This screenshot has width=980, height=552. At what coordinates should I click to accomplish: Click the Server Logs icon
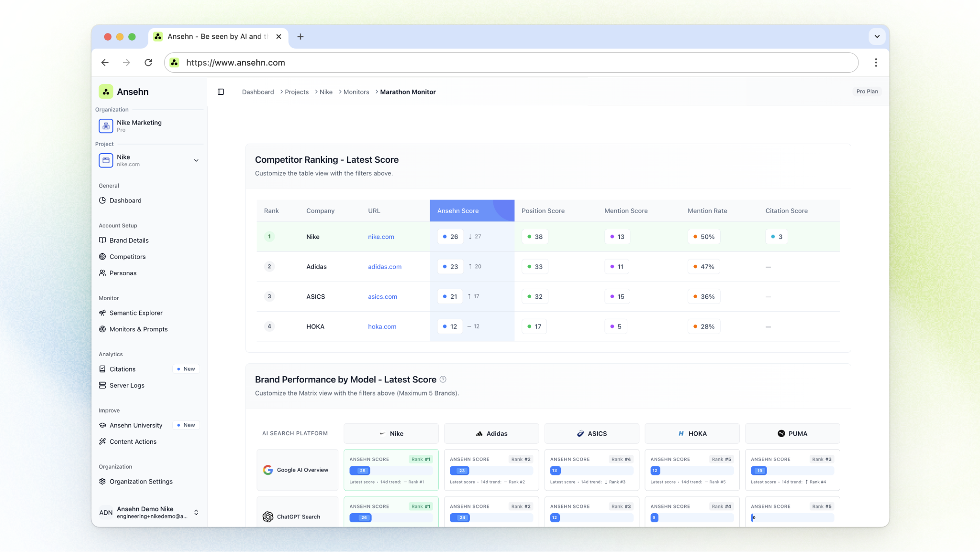coord(102,385)
